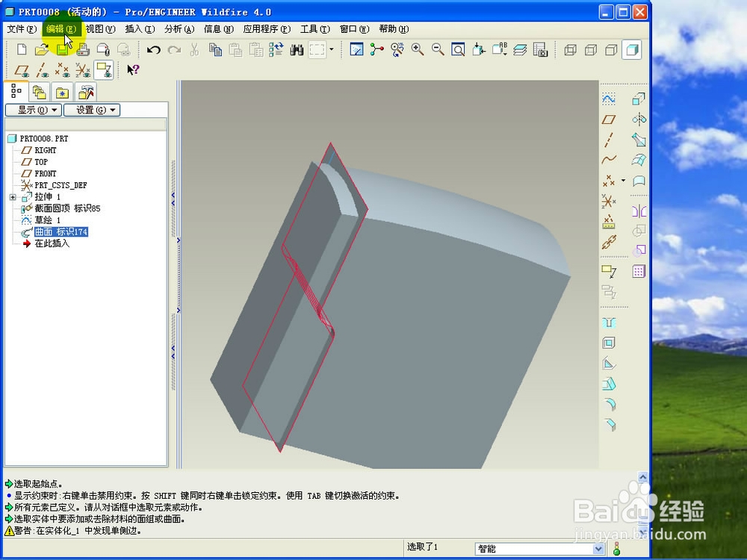Image resolution: width=747 pixels, height=560 pixels.
Task: Click the Undo arrow icon
Action: 153,49
